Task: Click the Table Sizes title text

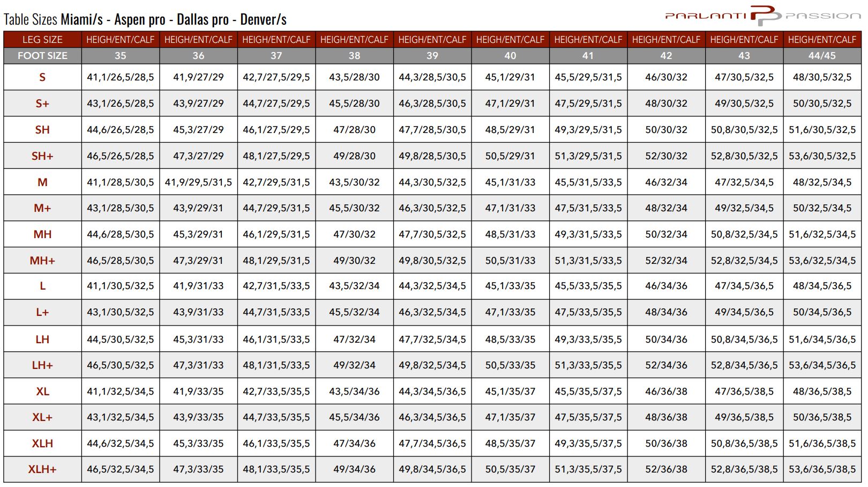Action: pyautogui.click(x=145, y=20)
